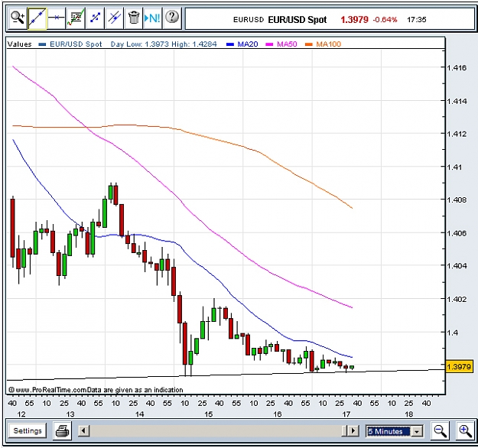Viewport: 478px width, 448px height.
Task: Click the printer icon beside Settings
Action: pos(62,431)
